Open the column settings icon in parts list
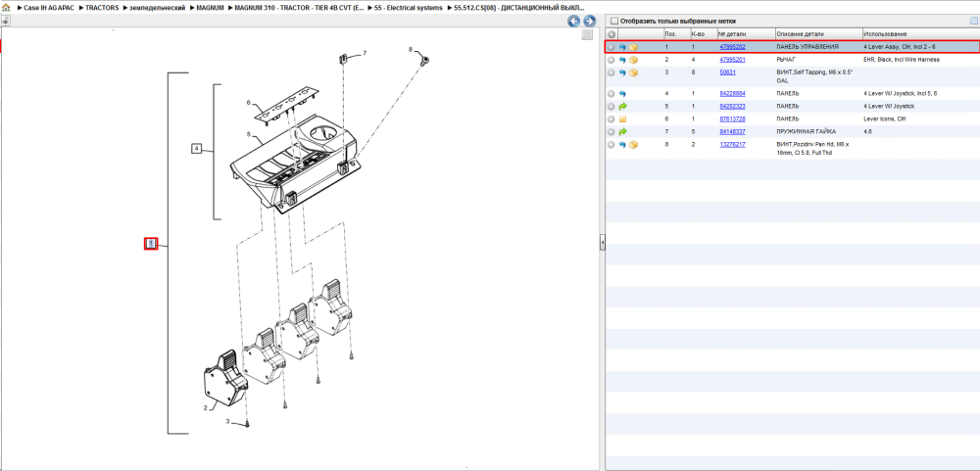 coord(973,21)
